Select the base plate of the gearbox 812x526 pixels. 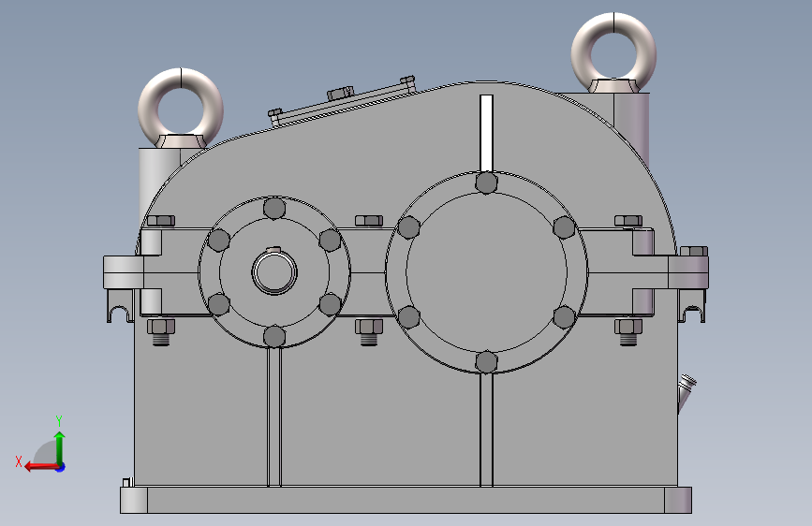coord(406,500)
